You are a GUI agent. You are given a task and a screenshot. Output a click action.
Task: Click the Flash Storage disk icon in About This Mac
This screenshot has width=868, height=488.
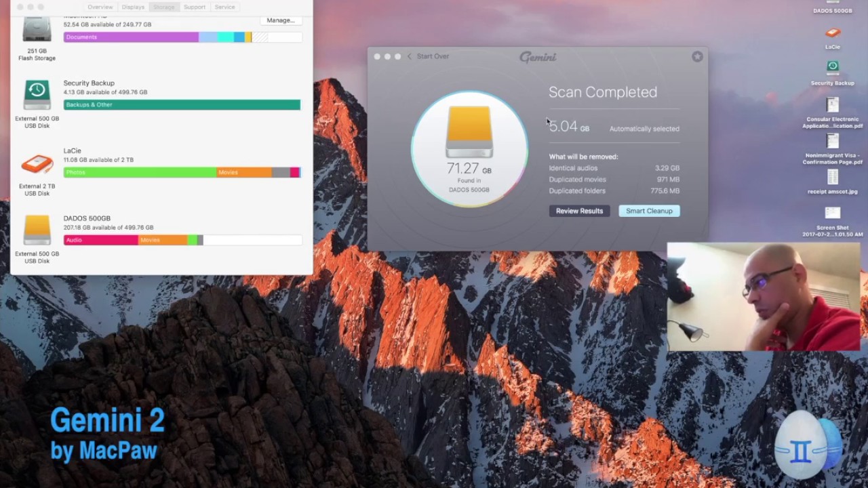37,30
